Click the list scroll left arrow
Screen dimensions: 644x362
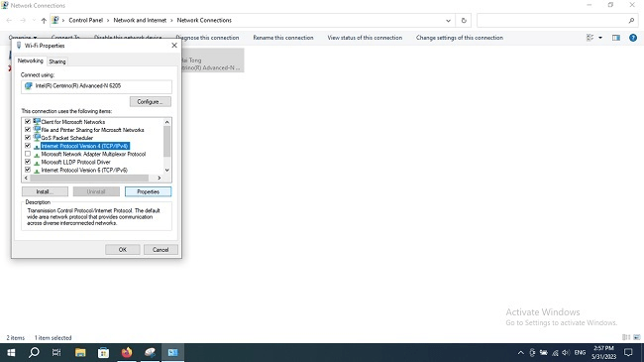[x=27, y=179]
